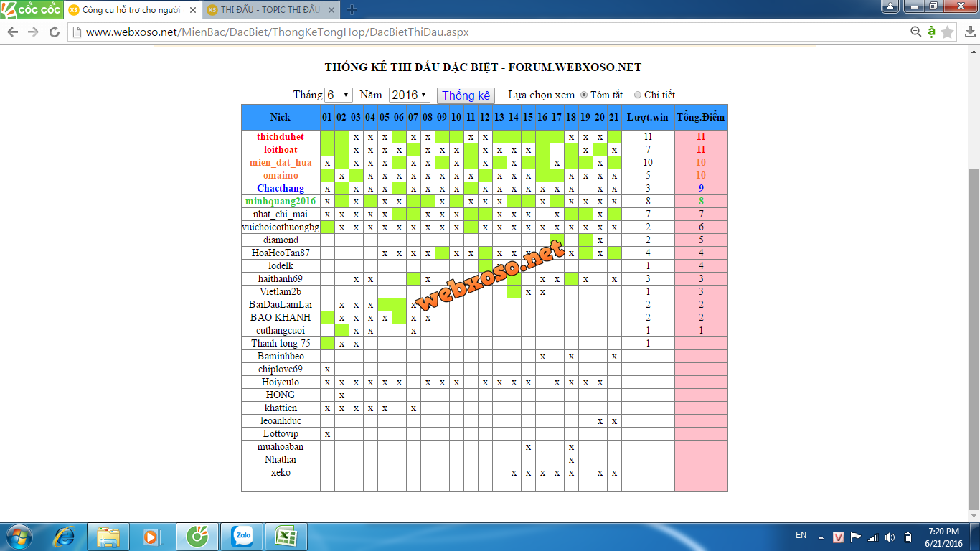Click the nick omaimo

281,175
